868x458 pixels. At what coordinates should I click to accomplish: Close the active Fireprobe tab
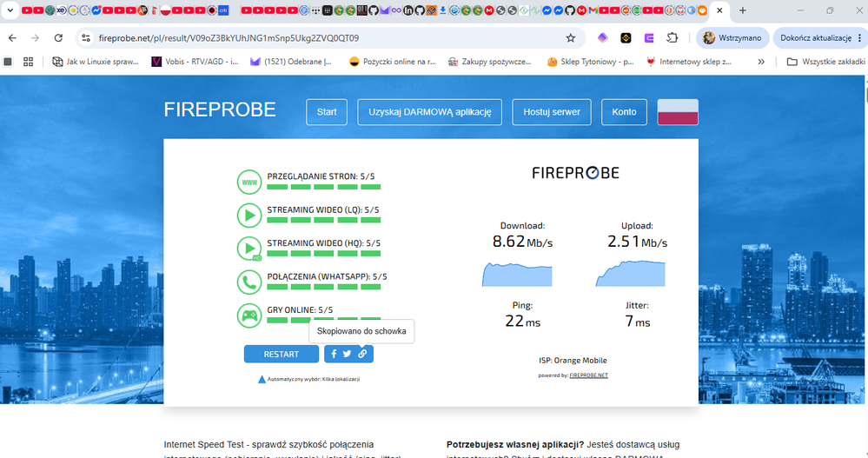coord(719,10)
